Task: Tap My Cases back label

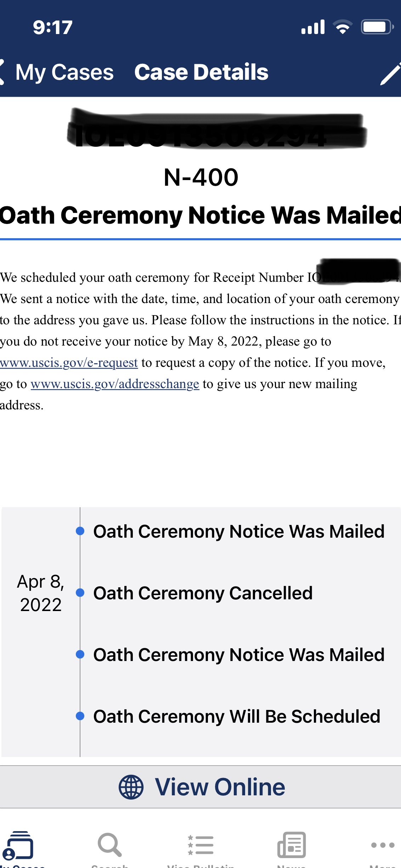Action: (x=64, y=72)
